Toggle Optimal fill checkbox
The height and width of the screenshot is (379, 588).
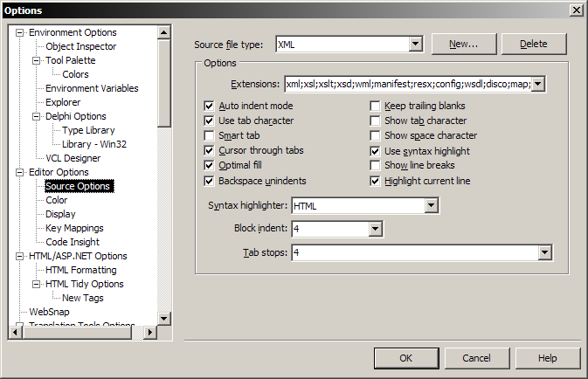pos(209,165)
